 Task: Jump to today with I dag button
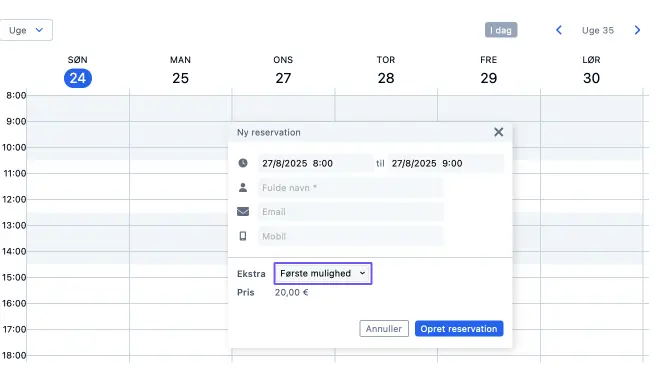click(501, 30)
